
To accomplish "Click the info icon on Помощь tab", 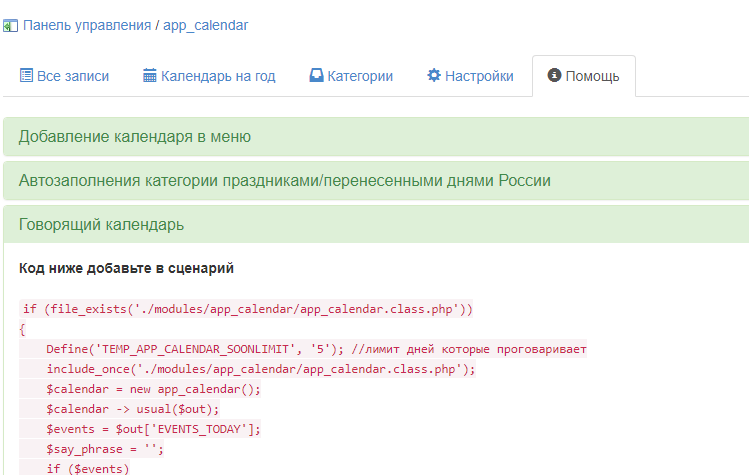I will pyautogui.click(x=554, y=76).
